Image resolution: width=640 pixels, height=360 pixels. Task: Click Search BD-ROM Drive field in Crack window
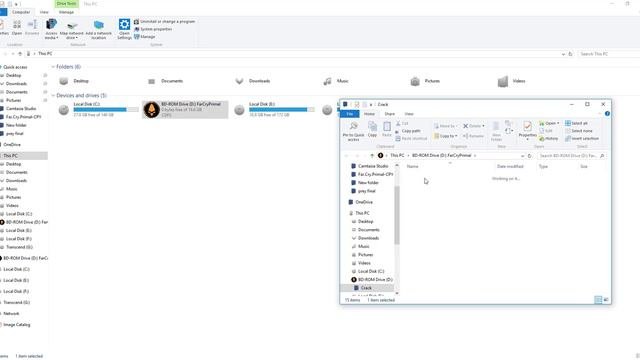[x=571, y=156]
